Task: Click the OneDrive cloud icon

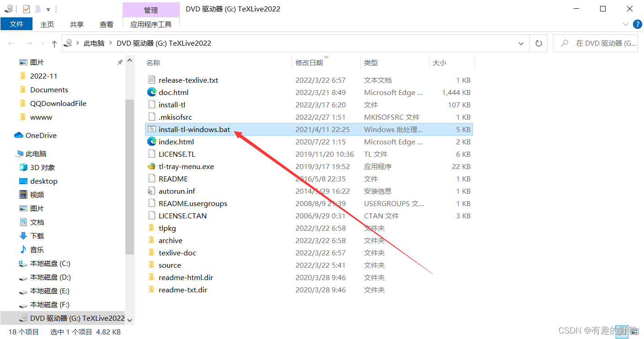Action: pos(19,135)
